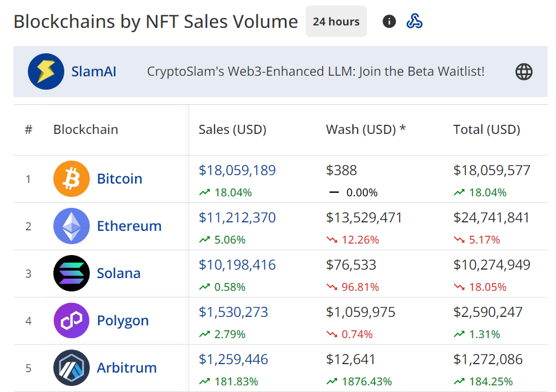Sort by the Blockchain column header
The height and width of the screenshot is (392, 556).
tap(85, 130)
